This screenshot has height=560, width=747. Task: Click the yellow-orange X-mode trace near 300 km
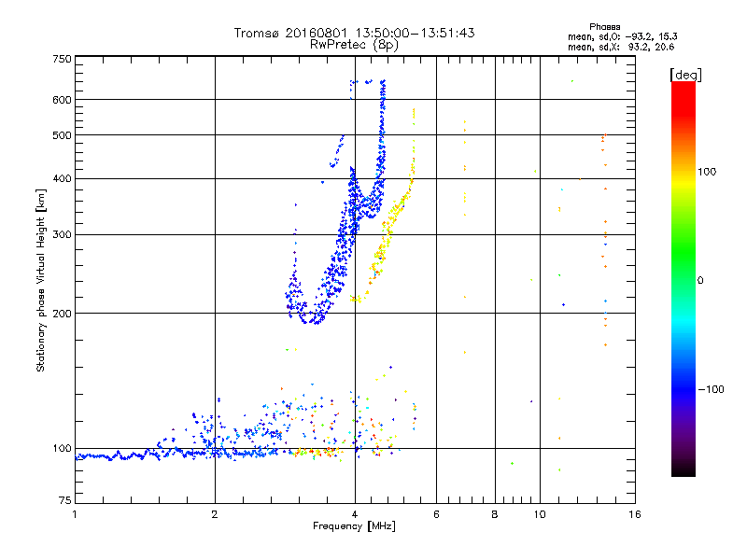[387, 234]
